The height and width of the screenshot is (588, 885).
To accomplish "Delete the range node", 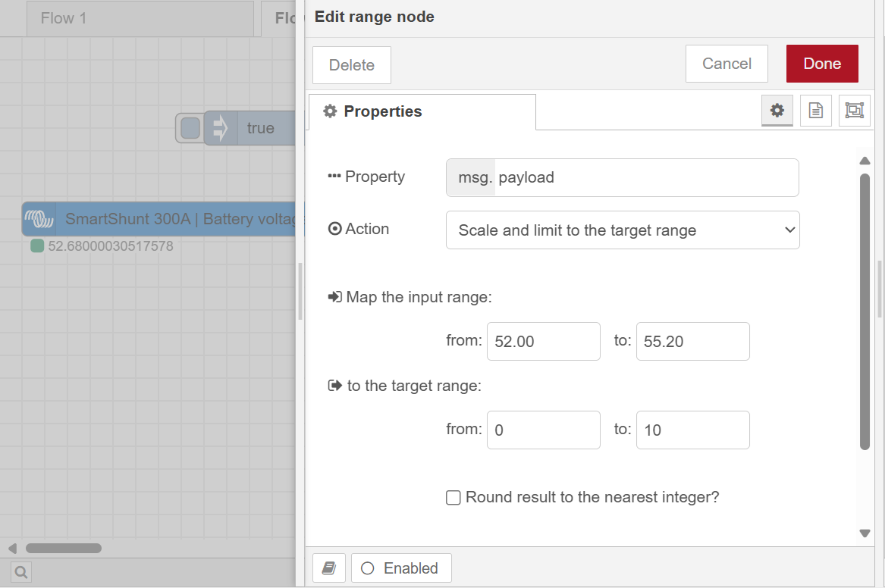I will pos(352,65).
